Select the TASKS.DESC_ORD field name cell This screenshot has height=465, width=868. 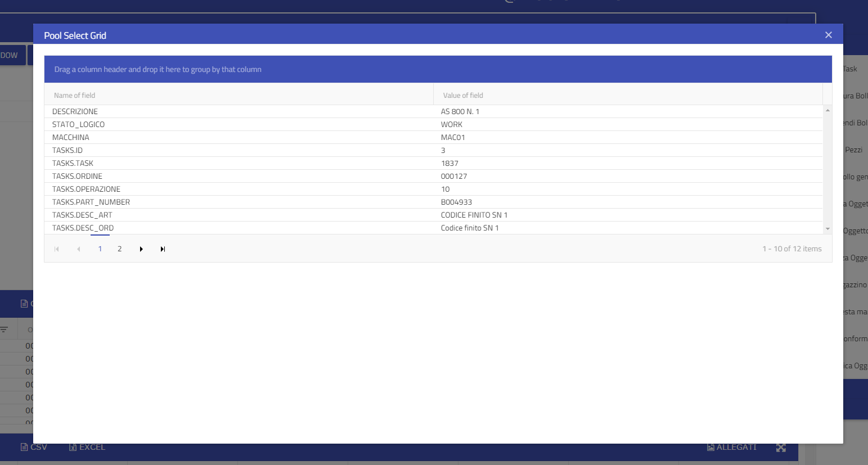(x=239, y=228)
